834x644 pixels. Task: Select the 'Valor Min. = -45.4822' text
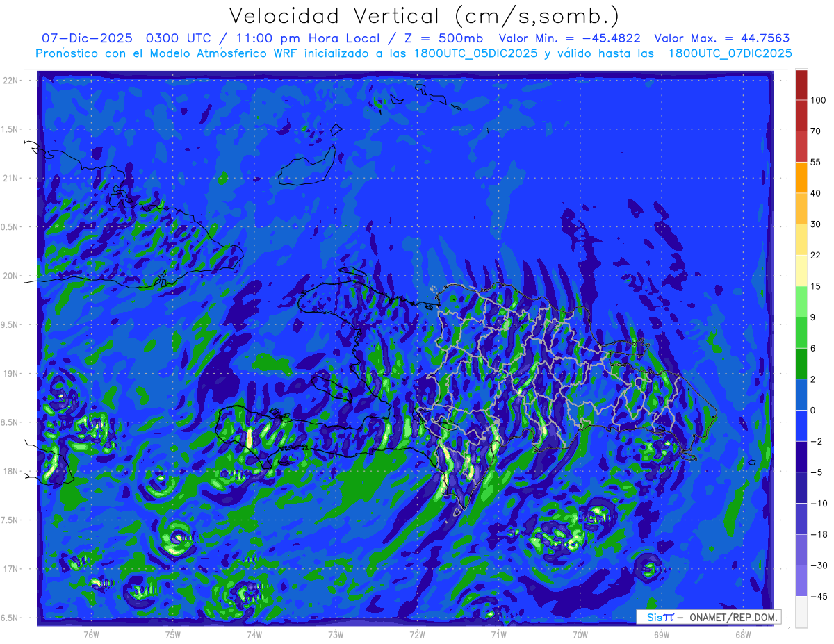click(570, 38)
